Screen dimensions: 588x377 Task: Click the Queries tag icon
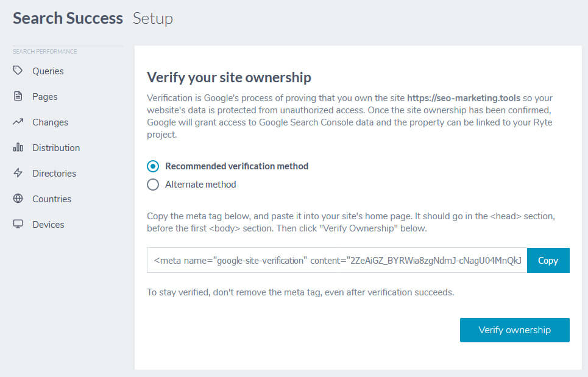[18, 71]
